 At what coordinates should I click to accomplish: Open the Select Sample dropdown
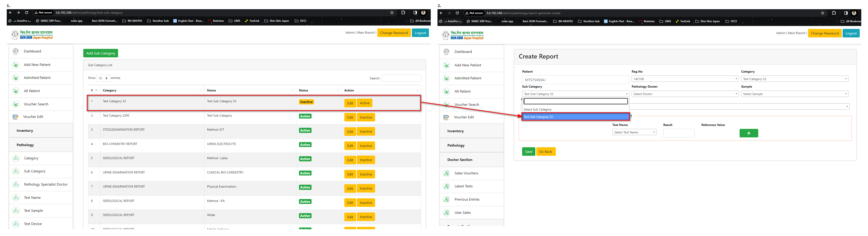tap(795, 94)
